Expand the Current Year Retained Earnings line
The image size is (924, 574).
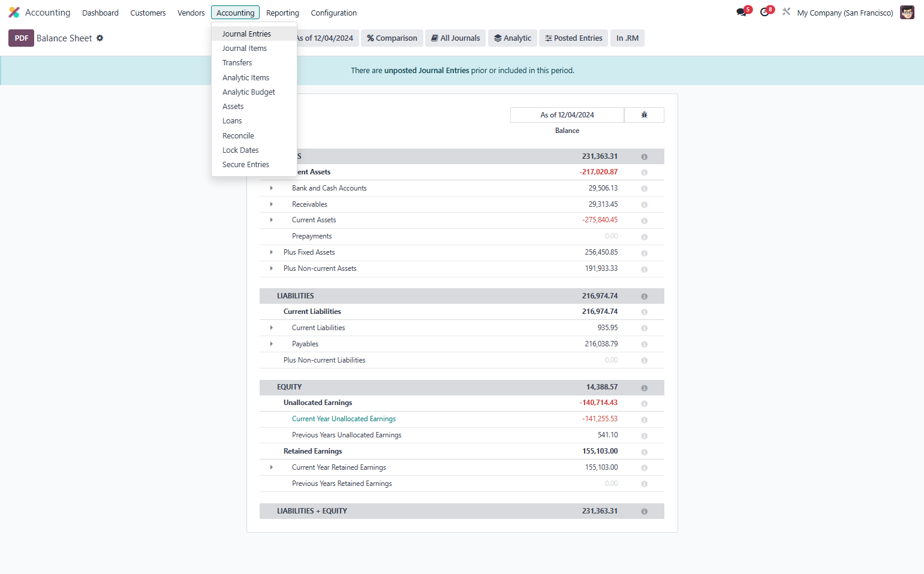tap(272, 467)
